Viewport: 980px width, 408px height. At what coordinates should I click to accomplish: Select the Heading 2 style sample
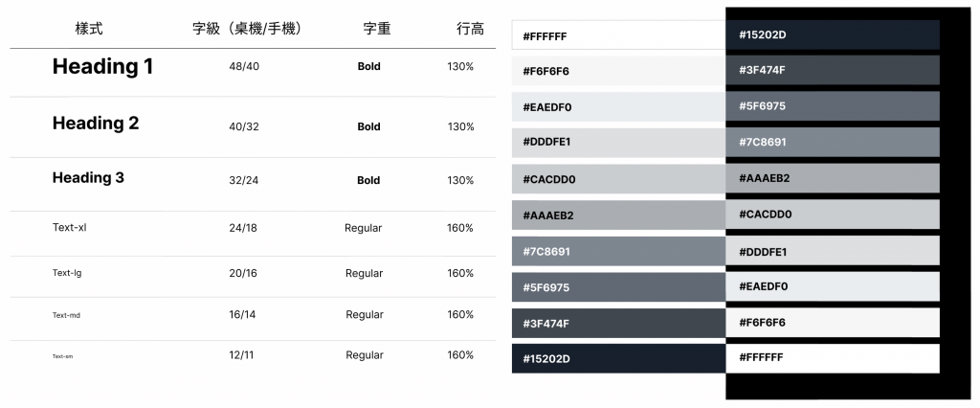(x=96, y=124)
